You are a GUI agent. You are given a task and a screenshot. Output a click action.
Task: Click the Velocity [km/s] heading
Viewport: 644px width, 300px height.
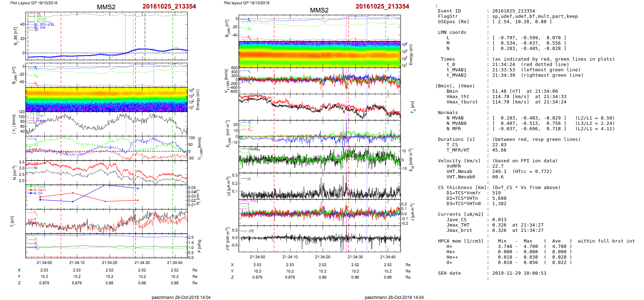[459, 161]
